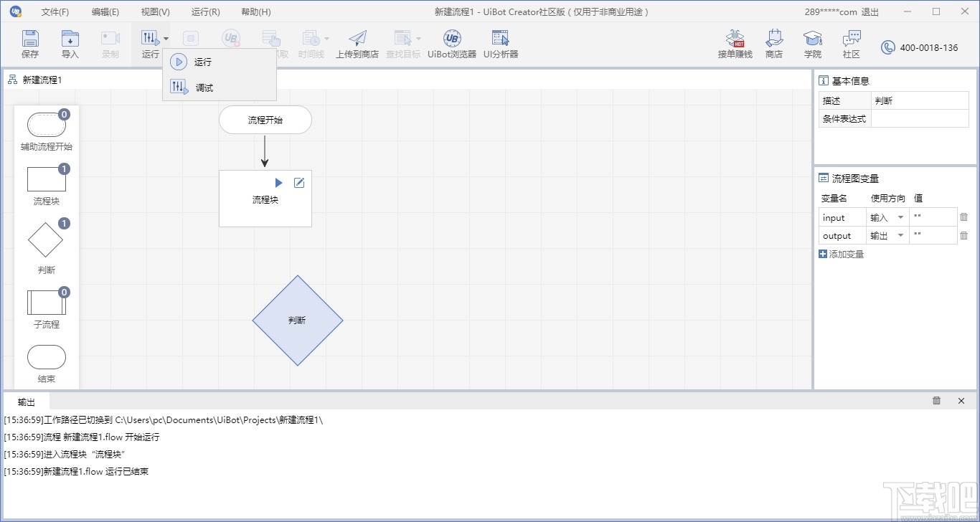980x522 pixels.
Task: Pick the 结束 end shape in palette
Action: pyautogui.click(x=47, y=357)
